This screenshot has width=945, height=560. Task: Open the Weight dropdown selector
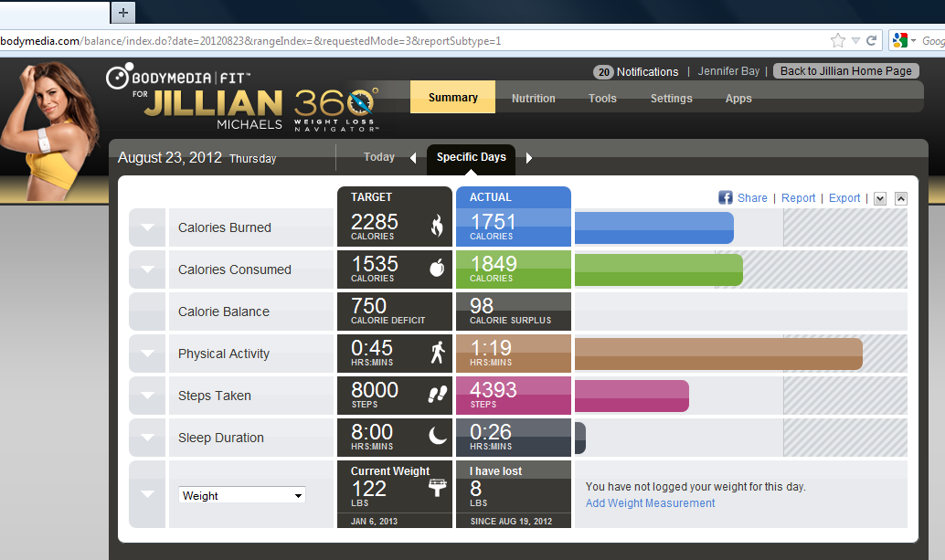click(241, 495)
